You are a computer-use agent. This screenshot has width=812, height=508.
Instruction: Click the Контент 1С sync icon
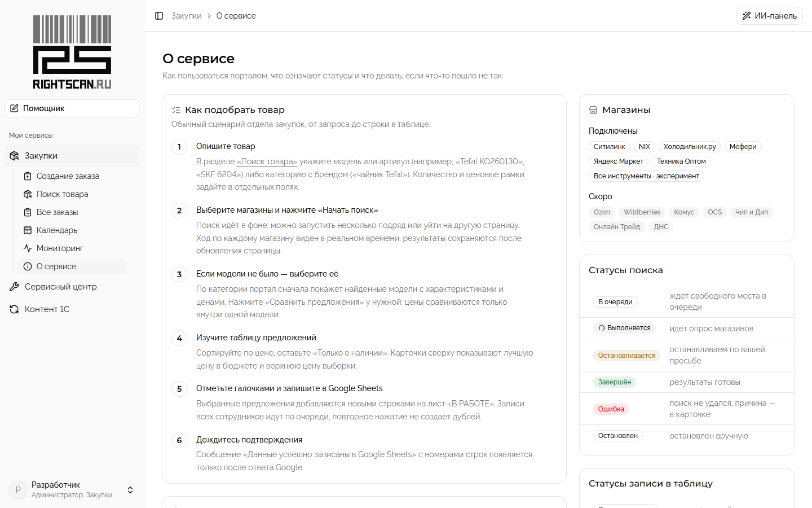14,309
